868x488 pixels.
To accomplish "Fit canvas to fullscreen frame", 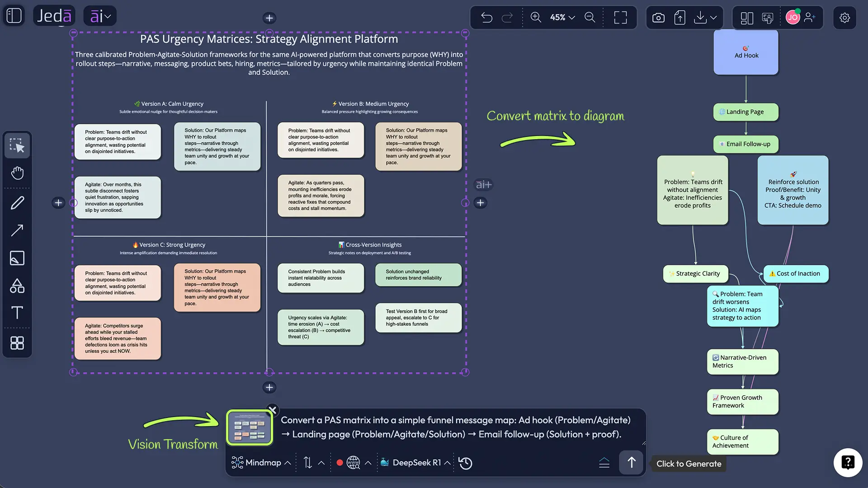I will click(620, 18).
